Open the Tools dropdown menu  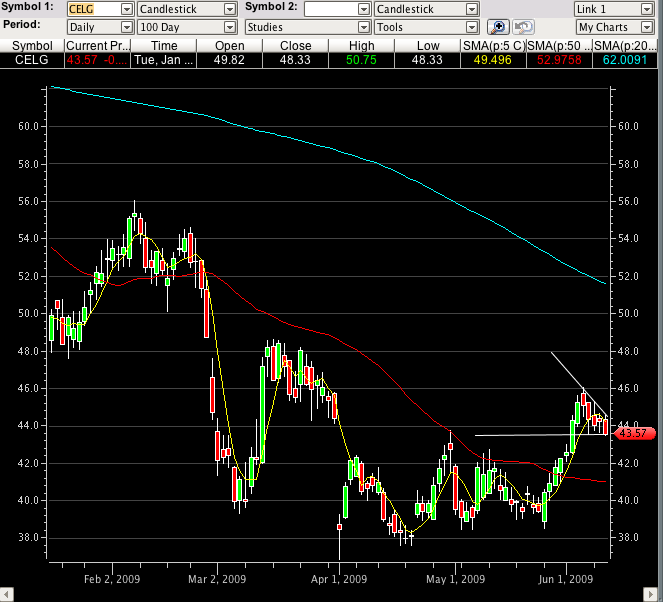tap(427, 27)
